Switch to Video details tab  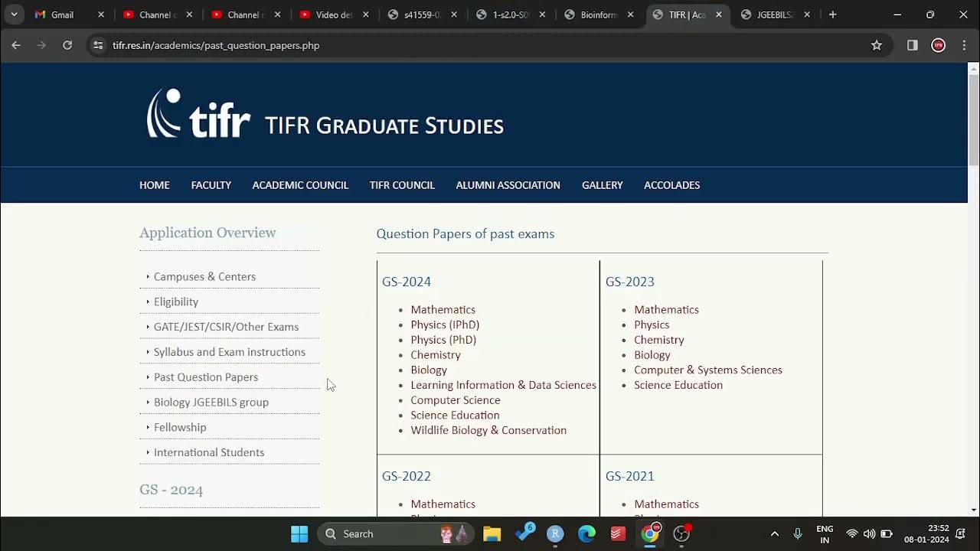click(x=335, y=15)
